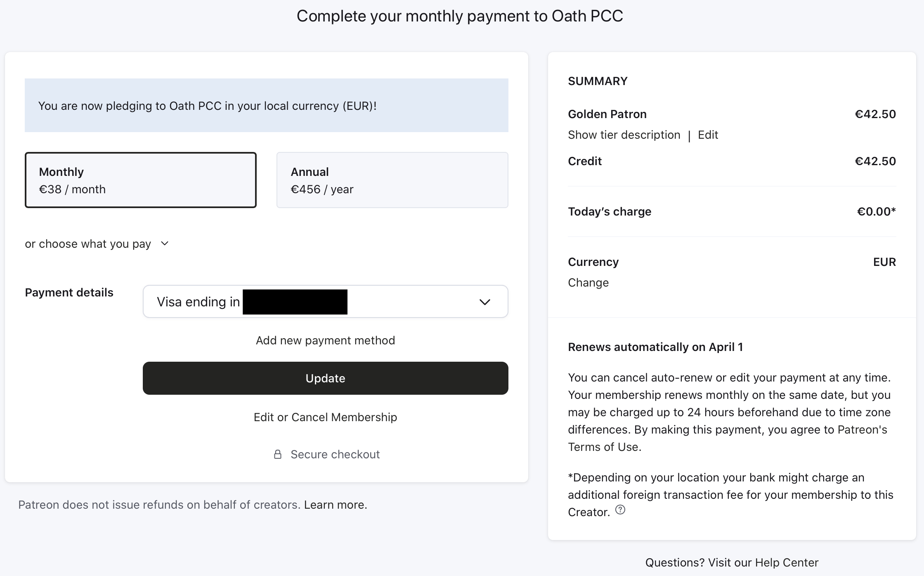Viewport: 924px width, 576px height.
Task: Click the chevron arrow in Visa payment dropdown
Action: click(484, 302)
